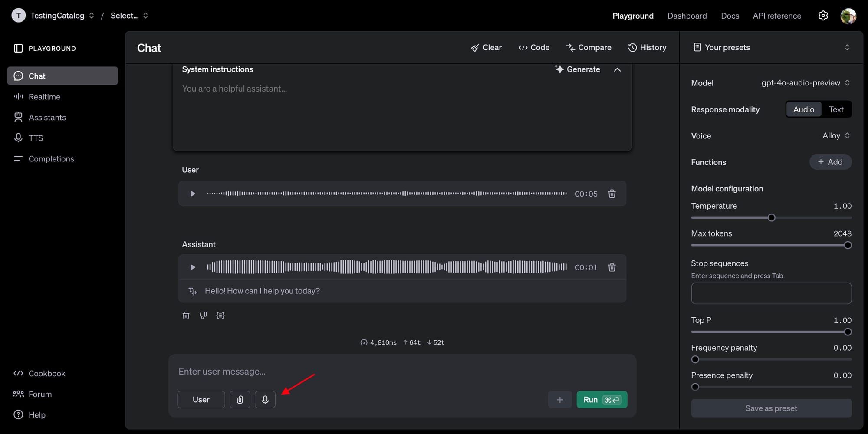Attach a file using the paperclip icon
868x434 pixels.
(x=240, y=399)
